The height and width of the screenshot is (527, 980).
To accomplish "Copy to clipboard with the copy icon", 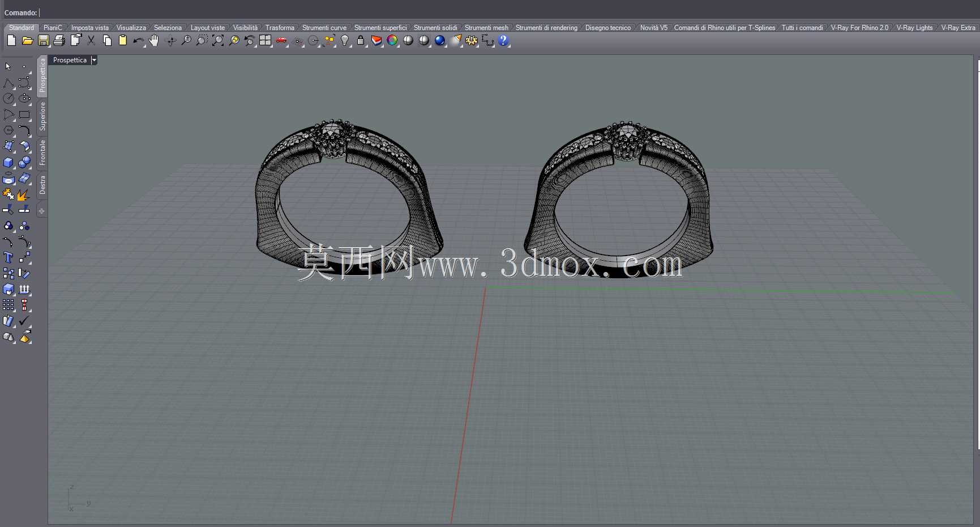I will pyautogui.click(x=107, y=40).
